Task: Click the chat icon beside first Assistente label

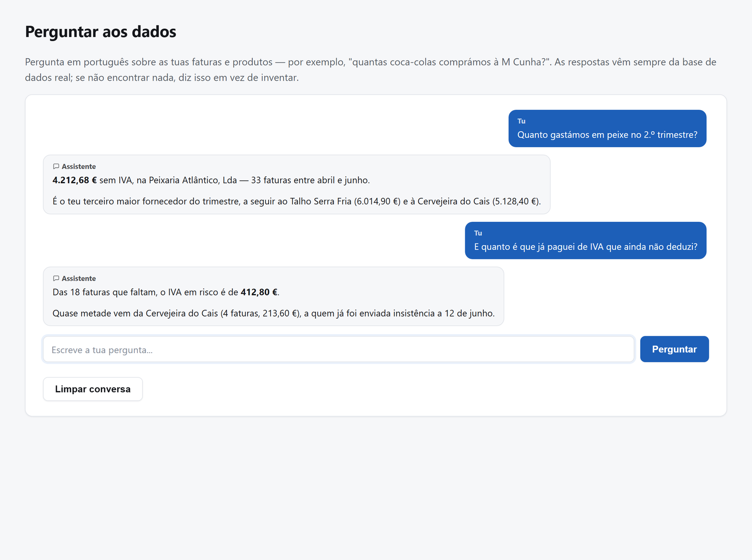Action: pyautogui.click(x=56, y=166)
